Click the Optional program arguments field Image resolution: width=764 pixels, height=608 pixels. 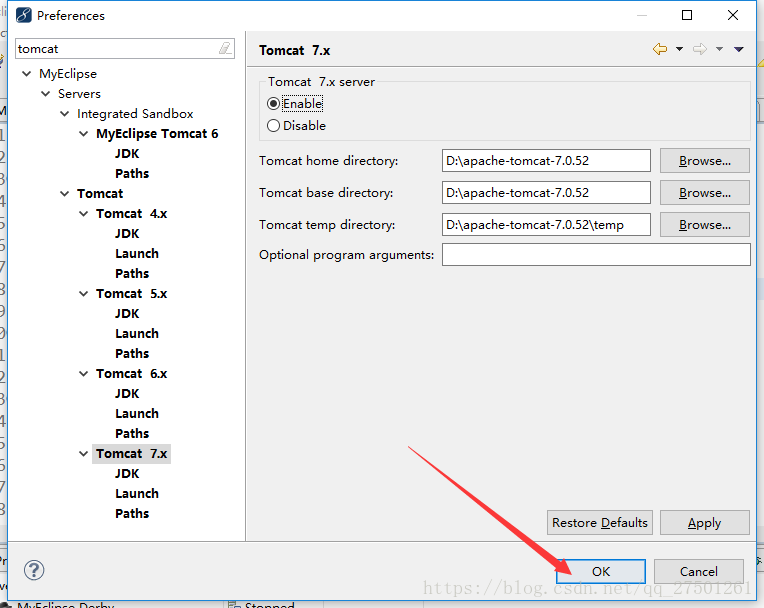tap(596, 255)
